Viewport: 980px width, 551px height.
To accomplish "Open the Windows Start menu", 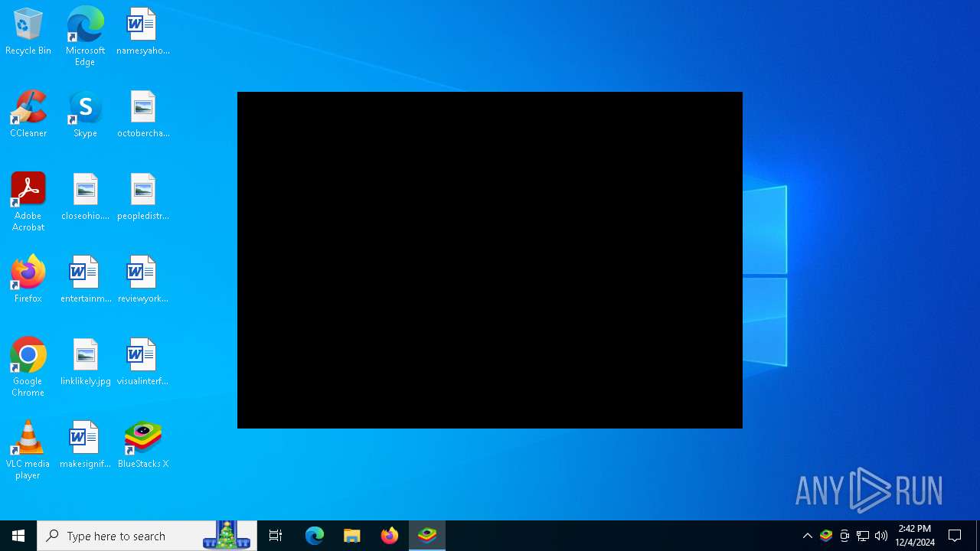I will pyautogui.click(x=18, y=536).
